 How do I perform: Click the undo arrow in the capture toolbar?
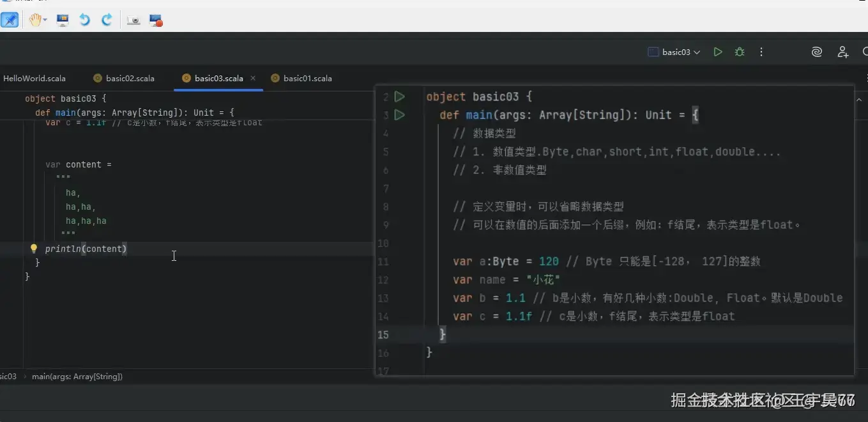click(84, 20)
